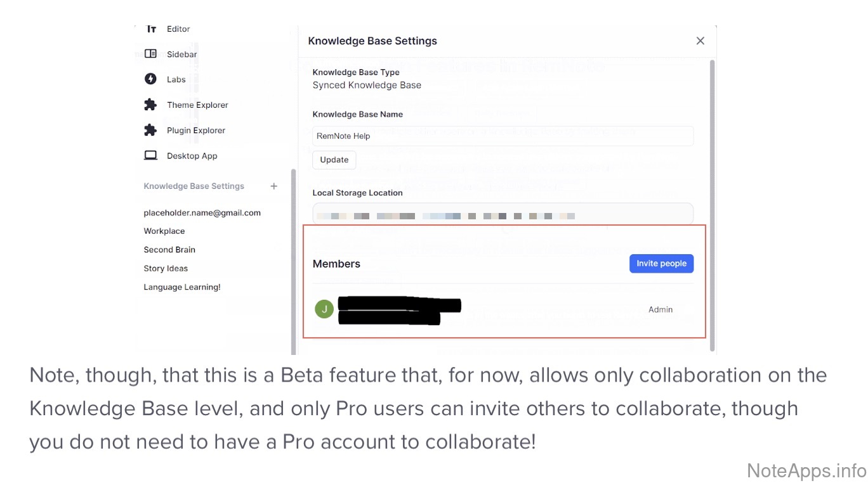Select the Second Brain knowledge base
Image resolution: width=868 pixels, height=483 pixels.
click(x=169, y=250)
